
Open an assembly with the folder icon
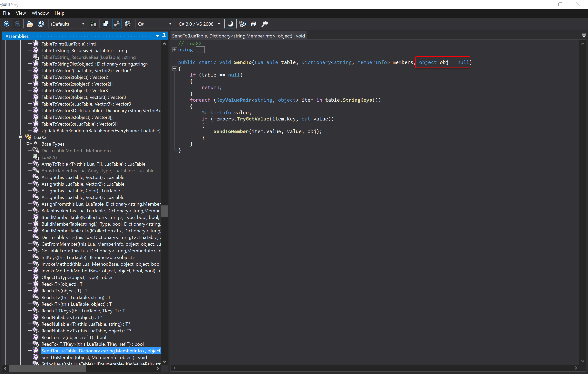[x=30, y=24]
